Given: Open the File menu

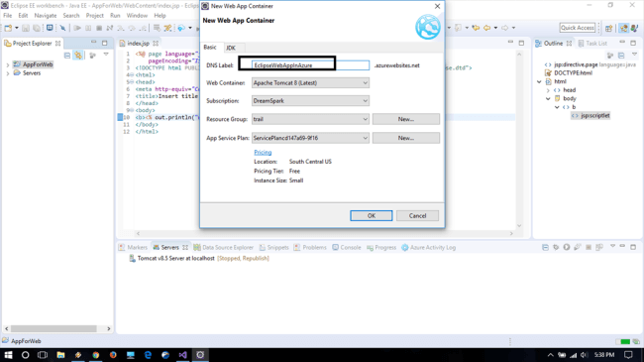Looking at the screenshot, I should pyautogui.click(x=7, y=15).
